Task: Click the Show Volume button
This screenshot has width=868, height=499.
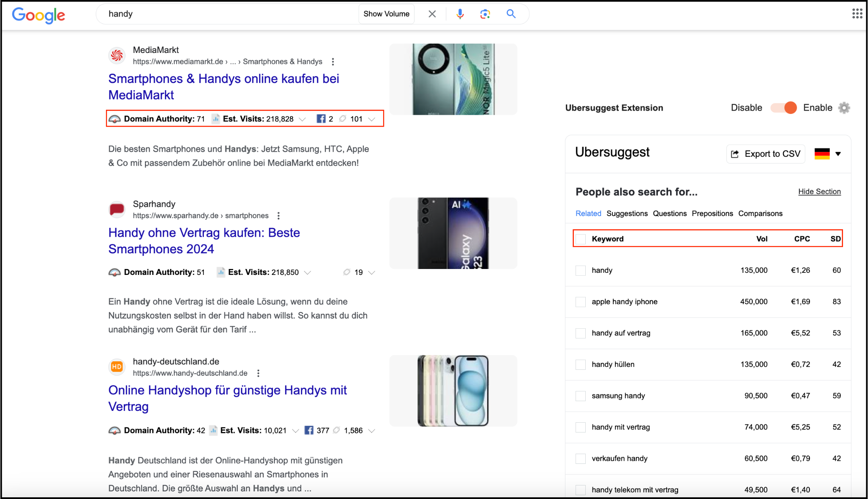Action: pyautogui.click(x=387, y=14)
